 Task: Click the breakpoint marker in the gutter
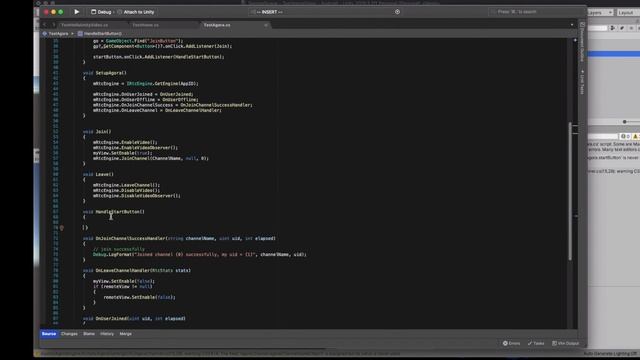[x=62, y=228]
